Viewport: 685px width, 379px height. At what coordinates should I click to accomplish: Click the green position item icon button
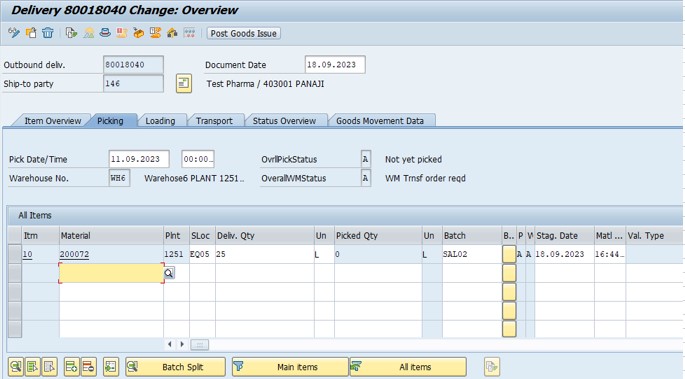coord(111,367)
